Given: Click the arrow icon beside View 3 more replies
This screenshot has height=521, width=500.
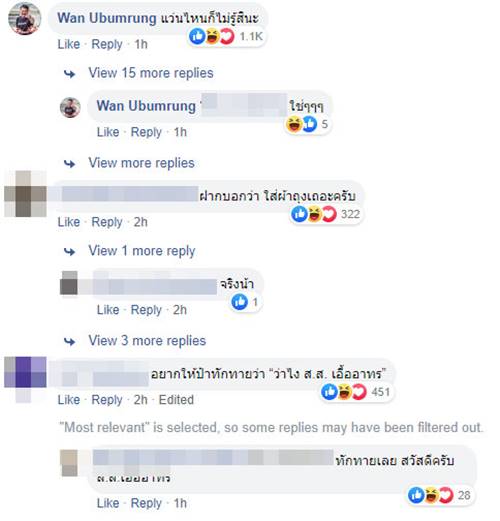Looking at the screenshot, I should point(69,341).
